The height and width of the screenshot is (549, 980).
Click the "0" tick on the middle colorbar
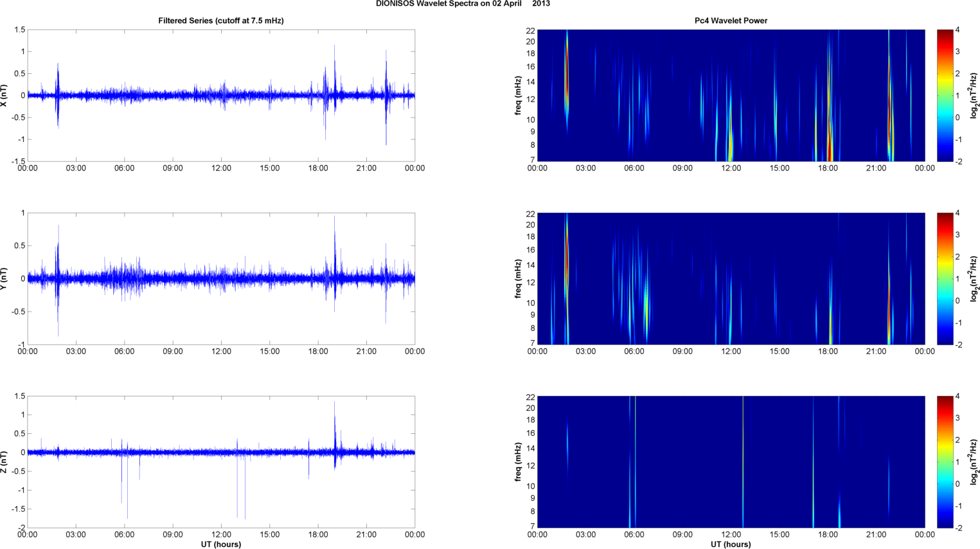[x=958, y=301]
